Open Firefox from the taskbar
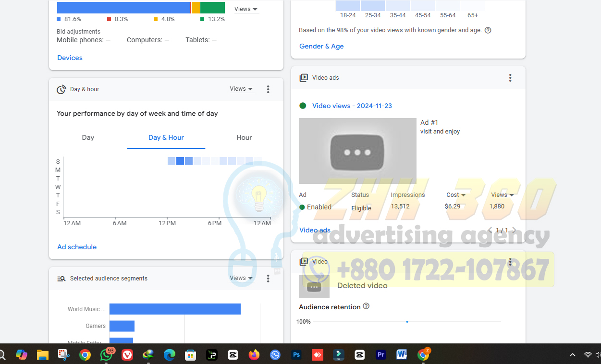This screenshot has height=364, width=601. 254,355
